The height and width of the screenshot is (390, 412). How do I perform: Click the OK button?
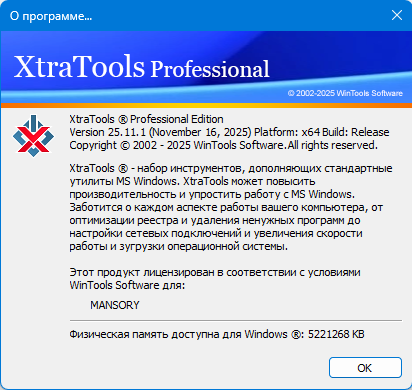pyautogui.click(x=365, y=368)
